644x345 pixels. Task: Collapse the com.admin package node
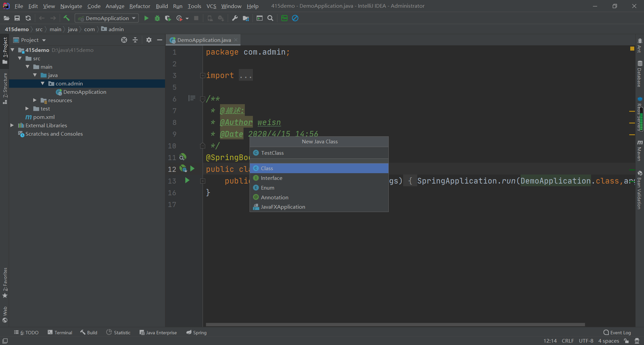43,83
